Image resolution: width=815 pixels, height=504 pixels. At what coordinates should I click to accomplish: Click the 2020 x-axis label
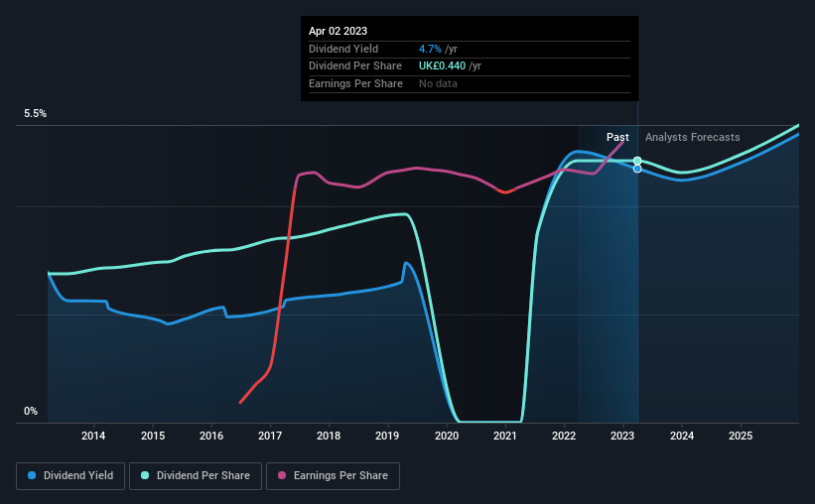[447, 436]
